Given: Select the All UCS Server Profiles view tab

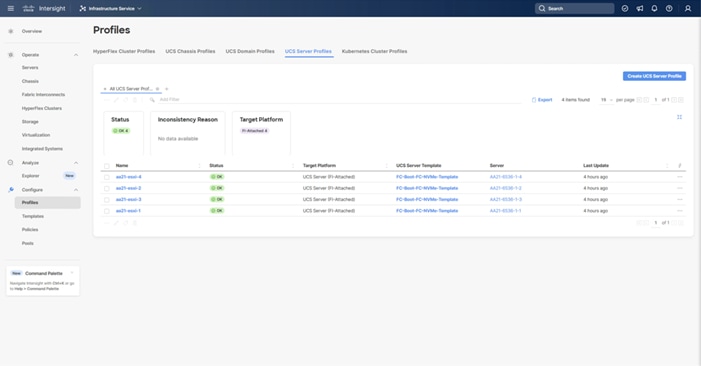Looking at the screenshot, I should coord(131,89).
